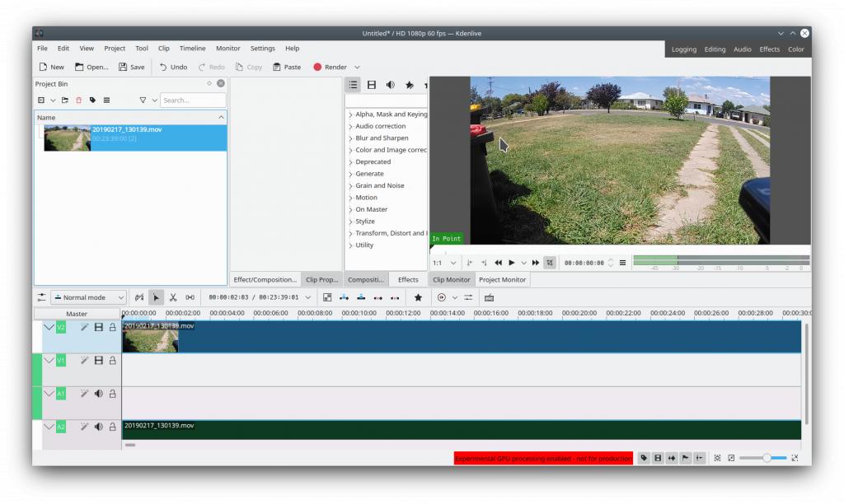The height and width of the screenshot is (504, 844).
Task: Click the red delete clip icon in Project Bin
Action: tap(79, 100)
